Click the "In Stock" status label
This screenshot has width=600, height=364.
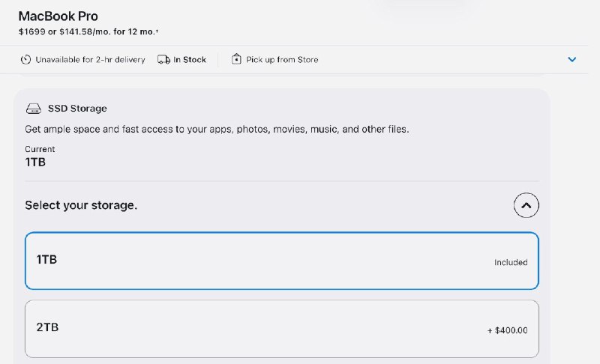click(x=190, y=60)
